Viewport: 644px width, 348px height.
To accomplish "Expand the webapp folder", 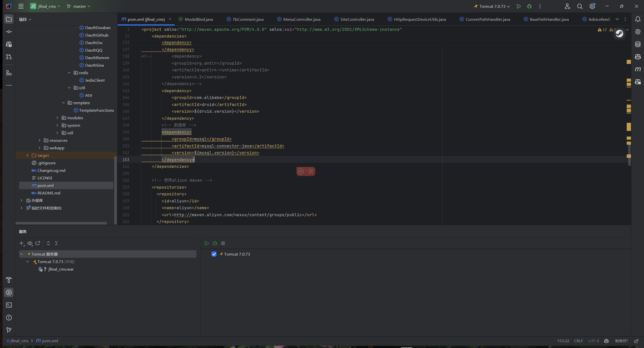I will (40, 148).
